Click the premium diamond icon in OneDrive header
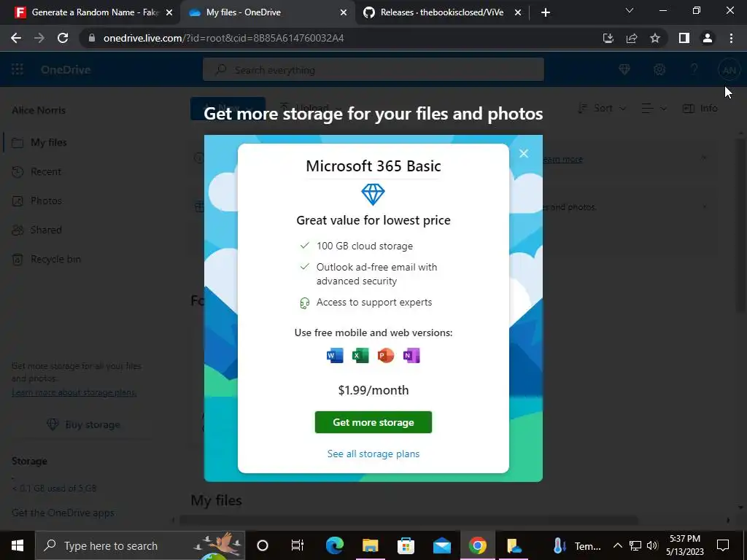 pyautogui.click(x=624, y=69)
